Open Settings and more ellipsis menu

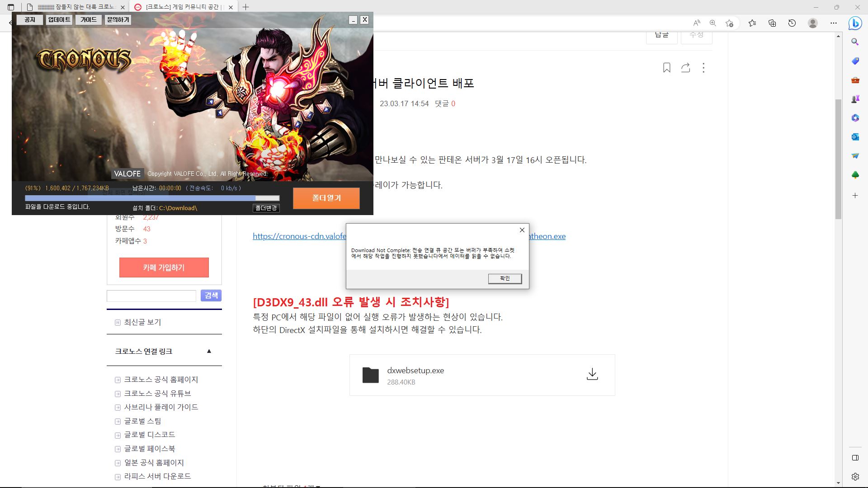[x=834, y=23]
